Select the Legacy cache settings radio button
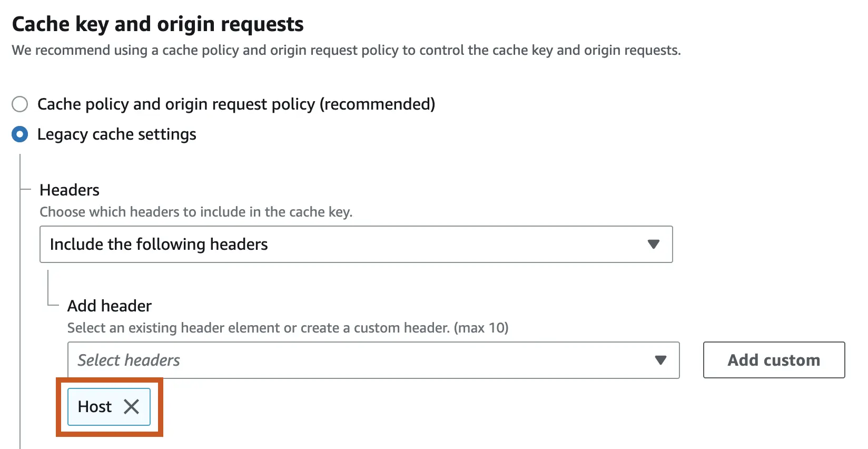This screenshot has width=868, height=449. pyautogui.click(x=20, y=134)
